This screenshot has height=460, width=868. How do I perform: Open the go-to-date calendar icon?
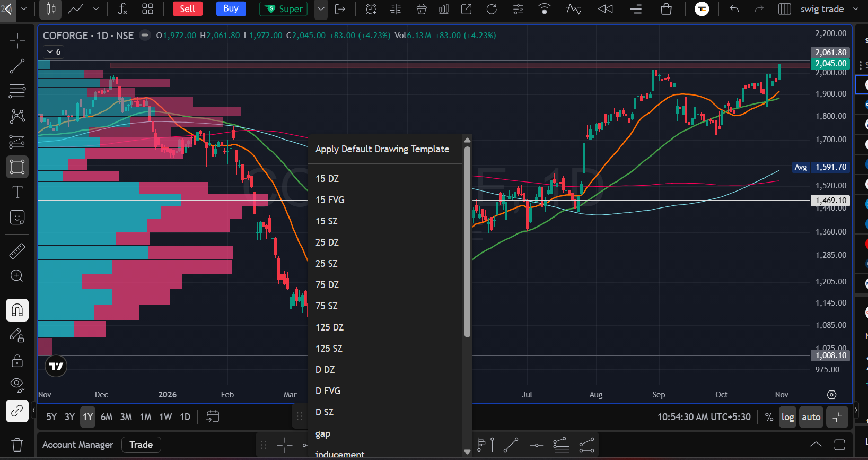213,417
